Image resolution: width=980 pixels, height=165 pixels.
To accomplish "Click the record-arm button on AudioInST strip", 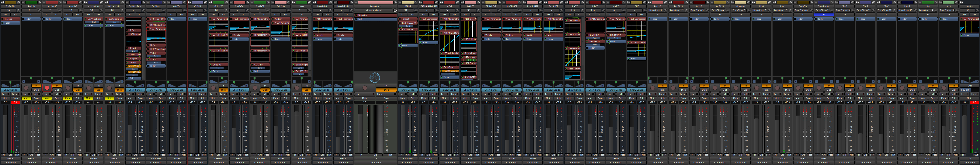I will pos(47,88).
